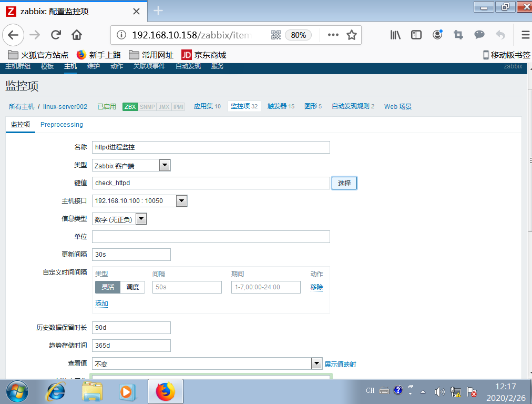This screenshot has height=404, width=532.
Task: Open the Firefox home page icon
Action: click(77, 35)
